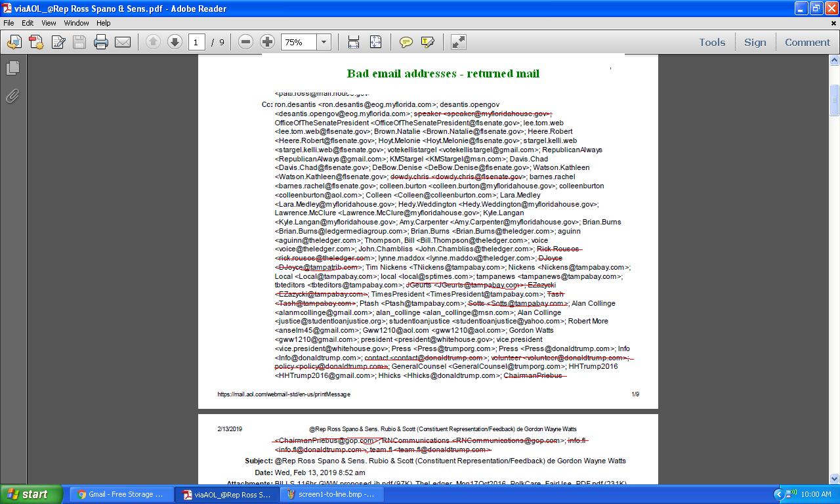Select the highlight text tool
Image resolution: width=840 pixels, height=504 pixels.
pyautogui.click(x=428, y=42)
